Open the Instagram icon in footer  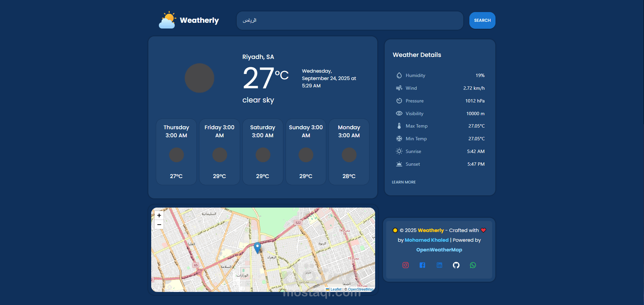[x=405, y=265]
